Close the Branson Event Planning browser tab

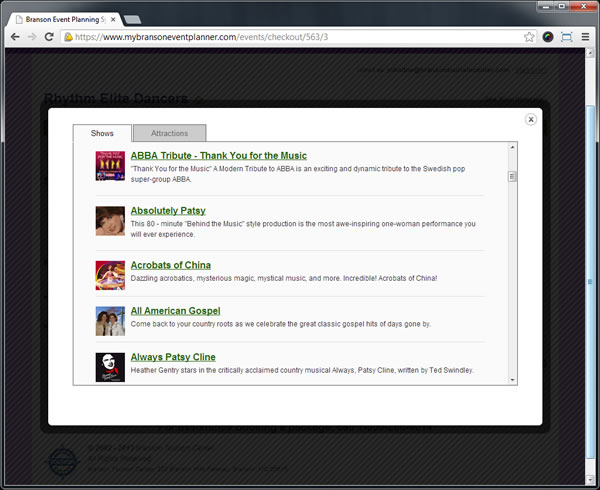113,20
